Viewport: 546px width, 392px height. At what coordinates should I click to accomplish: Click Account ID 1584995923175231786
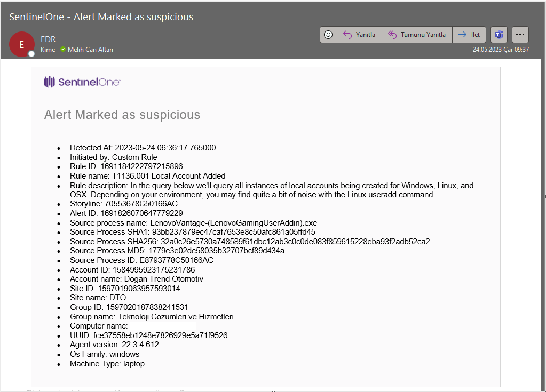[x=132, y=270]
